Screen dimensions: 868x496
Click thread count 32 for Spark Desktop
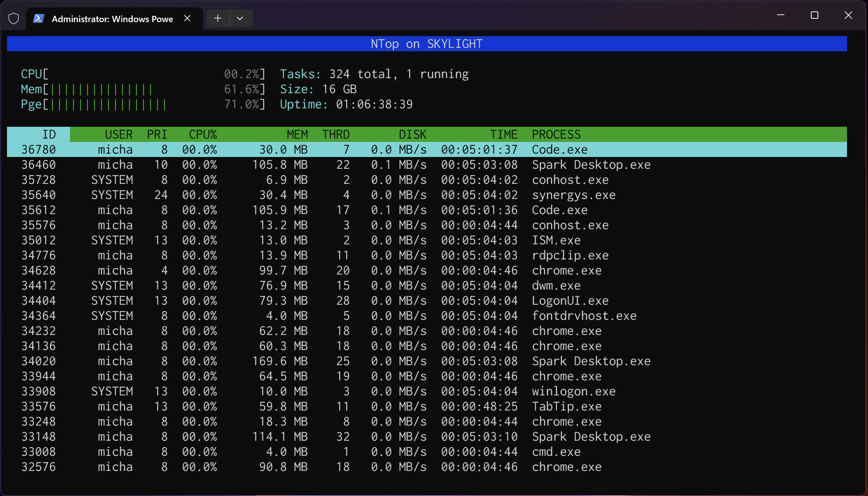(x=343, y=437)
